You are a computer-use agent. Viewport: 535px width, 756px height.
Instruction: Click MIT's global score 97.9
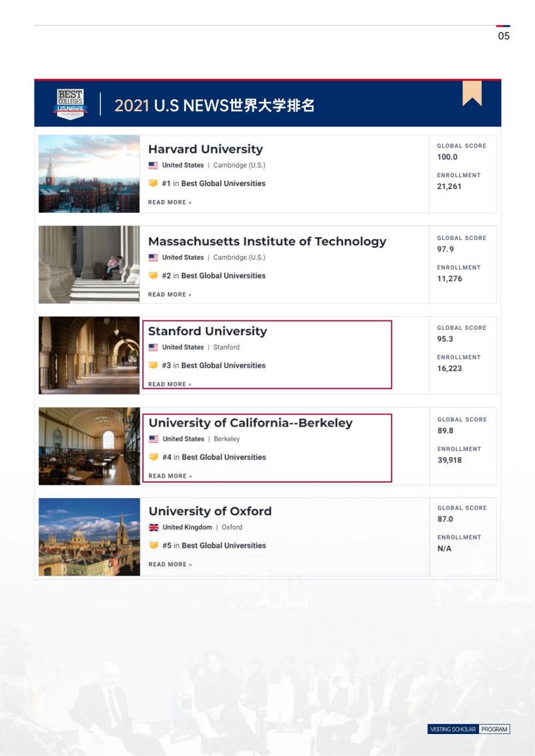tap(446, 249)
